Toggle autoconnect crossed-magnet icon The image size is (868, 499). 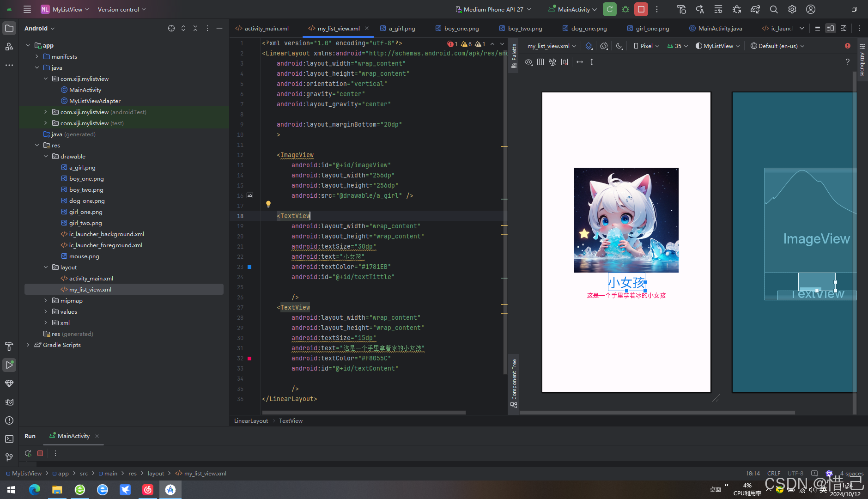[552, 62]
